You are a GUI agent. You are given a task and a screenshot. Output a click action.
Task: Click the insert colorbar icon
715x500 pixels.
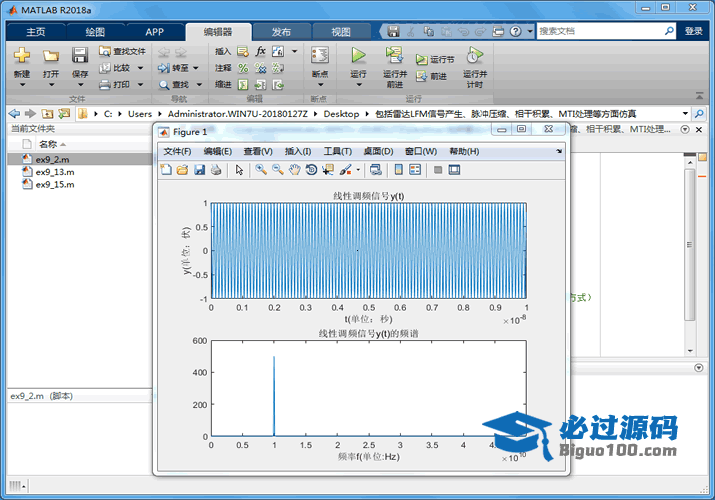click(400, 170)
